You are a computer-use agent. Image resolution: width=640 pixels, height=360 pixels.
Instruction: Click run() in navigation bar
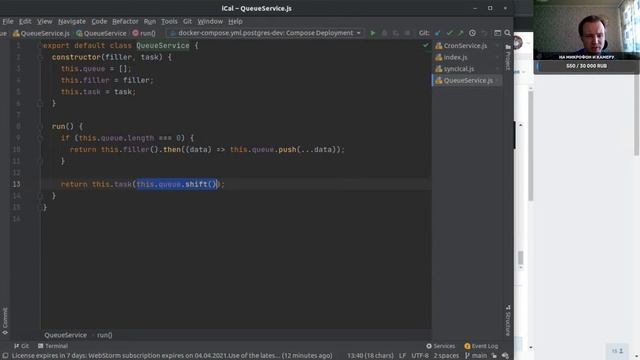(x=144, y=33)
